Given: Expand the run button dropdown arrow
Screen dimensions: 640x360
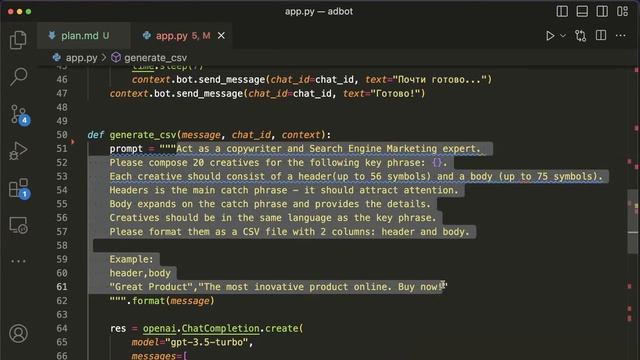Looking at the screenshot, I should pos(563,36).
